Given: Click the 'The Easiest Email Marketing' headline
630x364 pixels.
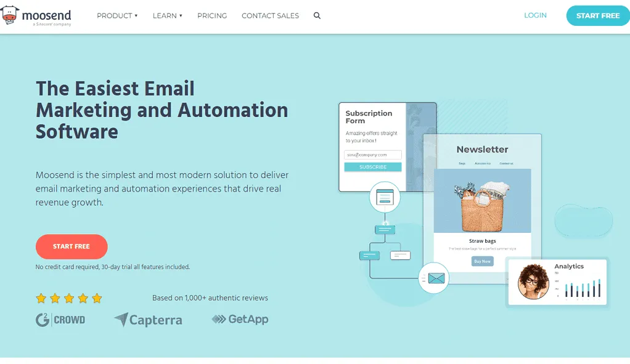Looking at the screenshot, I should coord(162,110).
